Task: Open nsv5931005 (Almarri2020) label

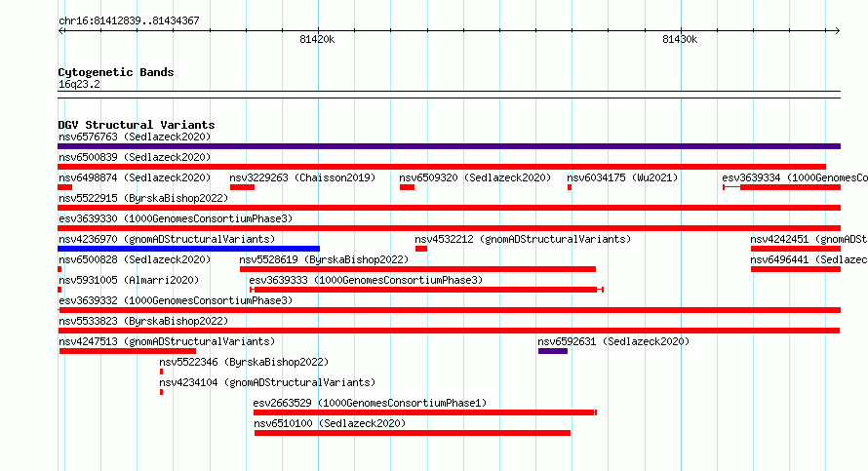Action: coord(129,280)
